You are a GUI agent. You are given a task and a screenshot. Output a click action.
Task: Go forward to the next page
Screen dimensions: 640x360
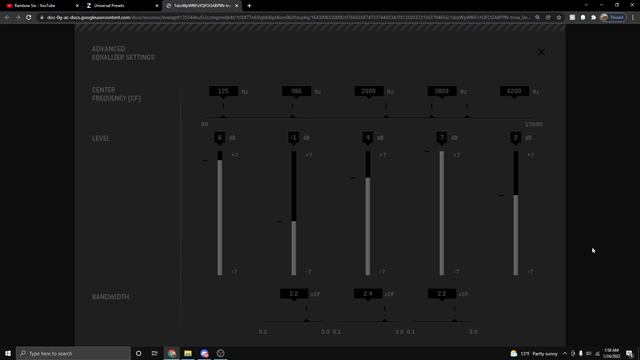point(18,18)
